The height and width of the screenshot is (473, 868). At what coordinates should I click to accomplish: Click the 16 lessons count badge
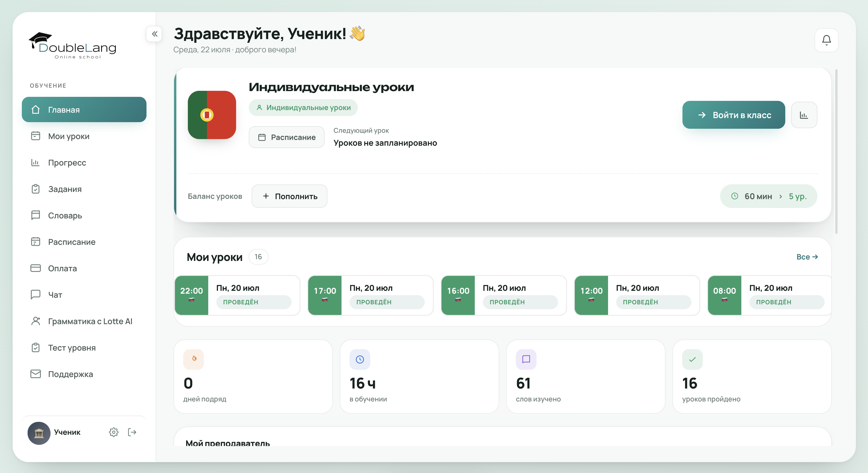(258, 257)
